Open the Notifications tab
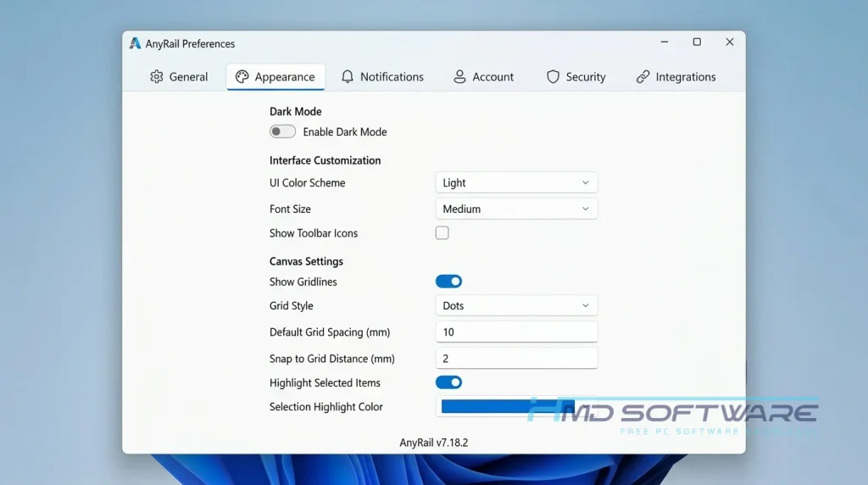Image resolution: width=868 pixels, height=485 pixels. pyautogui.click(x=382, y=77)
